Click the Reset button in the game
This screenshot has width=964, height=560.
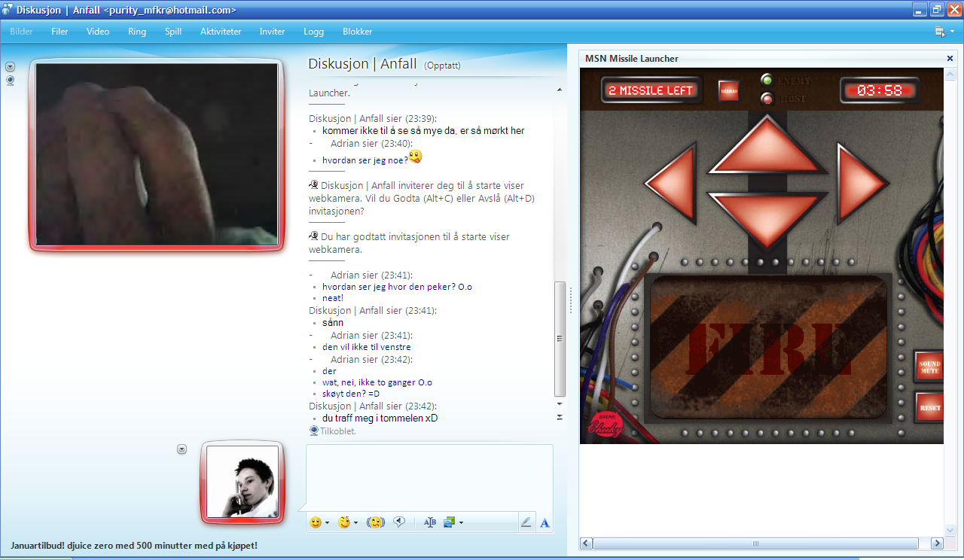point(929,408)
